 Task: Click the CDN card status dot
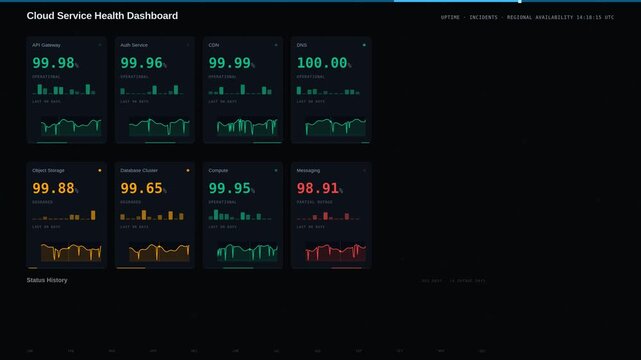(276, 45)
